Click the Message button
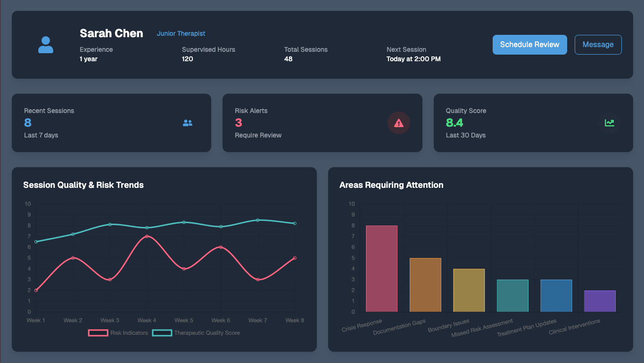The width and height of the screenshot is (644, 363). [x=598, y=45]
